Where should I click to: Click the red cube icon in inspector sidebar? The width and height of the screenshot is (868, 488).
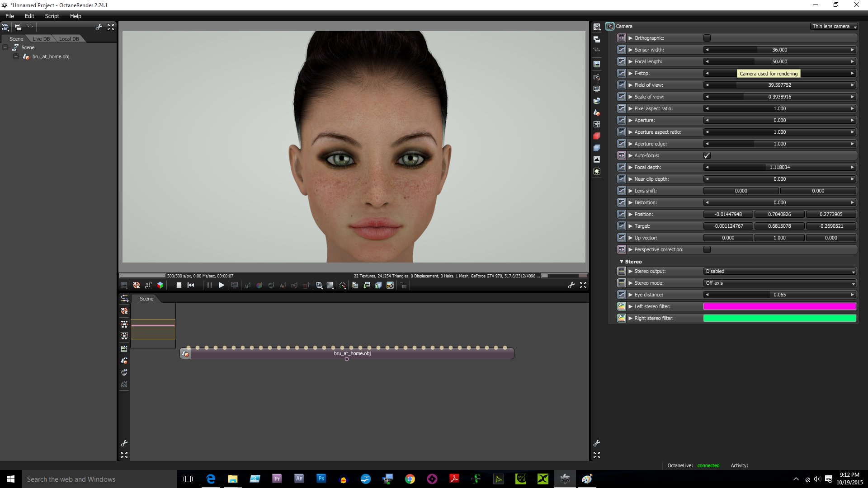click(x=597, y=136)
